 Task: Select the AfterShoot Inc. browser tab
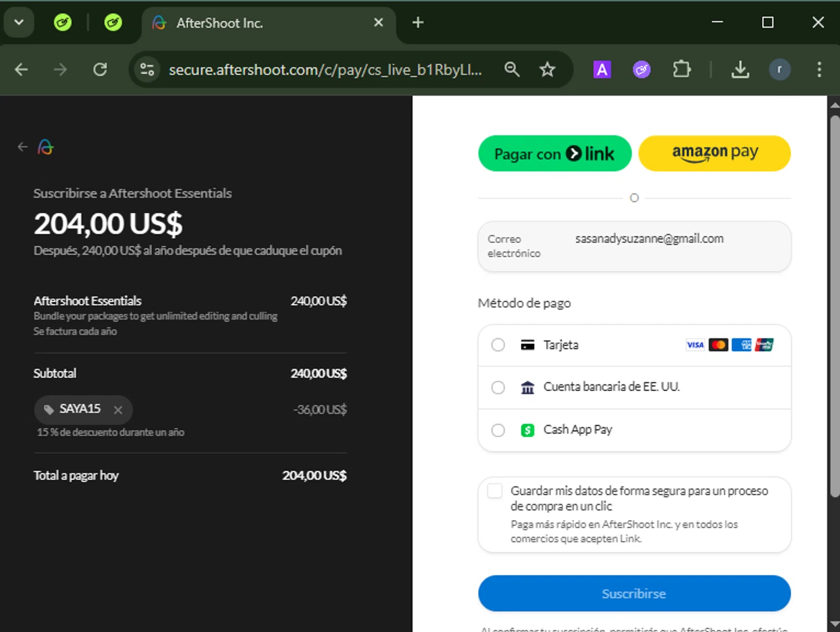point(269,23)
